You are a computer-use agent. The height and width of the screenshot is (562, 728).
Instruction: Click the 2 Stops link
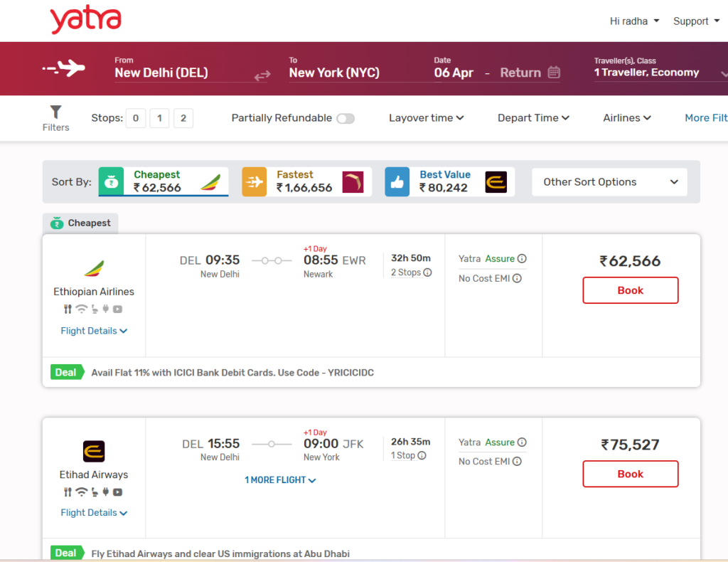[406, 272]
